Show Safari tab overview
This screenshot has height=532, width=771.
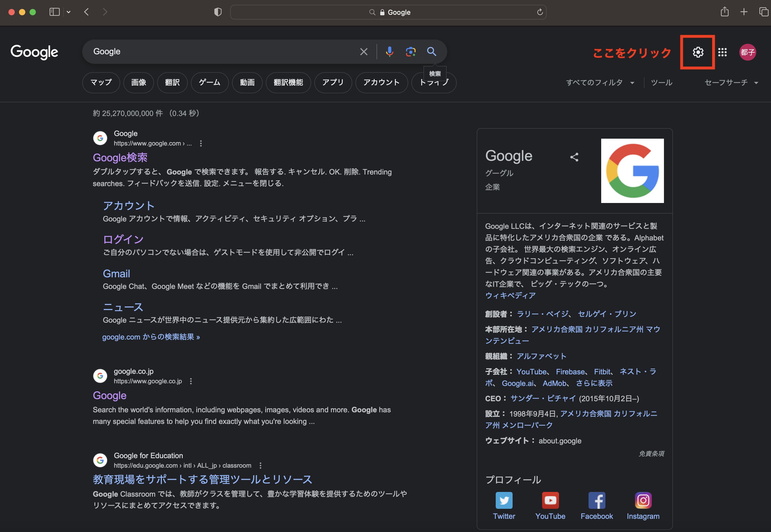point(763,12)
